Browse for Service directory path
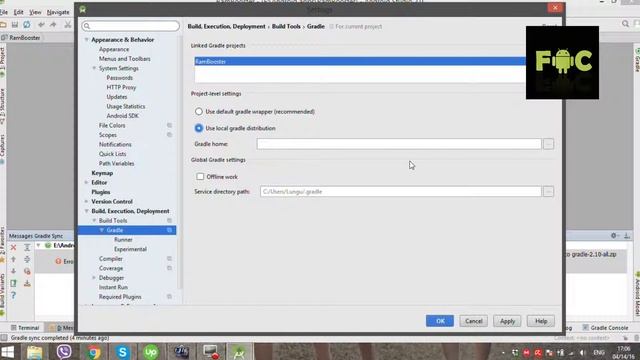640x360 pixels. click(x=548, y=191)
